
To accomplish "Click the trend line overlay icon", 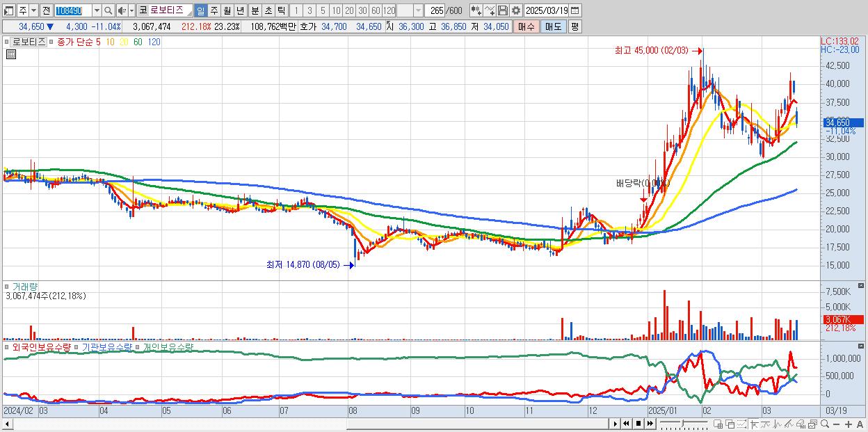I will (766, 424).
